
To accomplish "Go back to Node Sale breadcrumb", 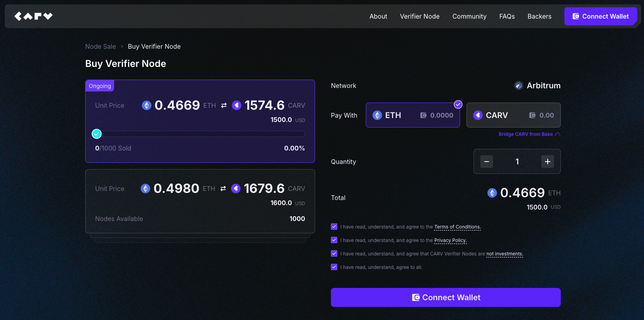I will click(x=101, y=46).
